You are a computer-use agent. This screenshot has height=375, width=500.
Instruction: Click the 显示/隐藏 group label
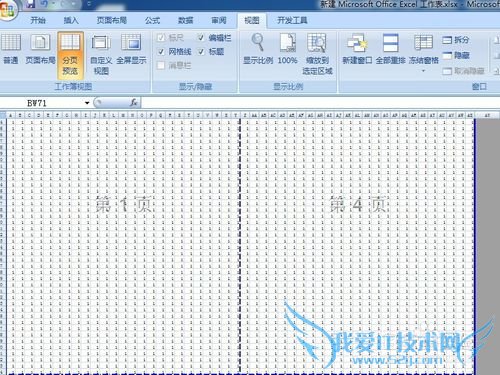[x=195, y=87]
